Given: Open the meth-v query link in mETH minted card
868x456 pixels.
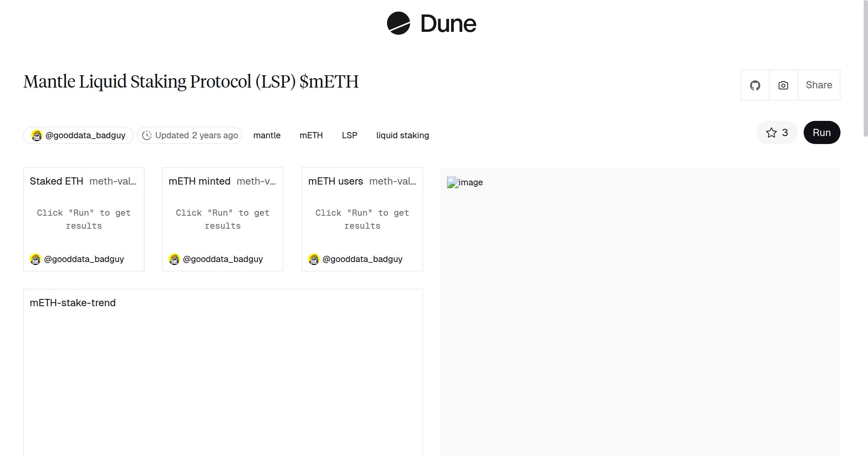Looking at the screenshot, I should point(256,181).
